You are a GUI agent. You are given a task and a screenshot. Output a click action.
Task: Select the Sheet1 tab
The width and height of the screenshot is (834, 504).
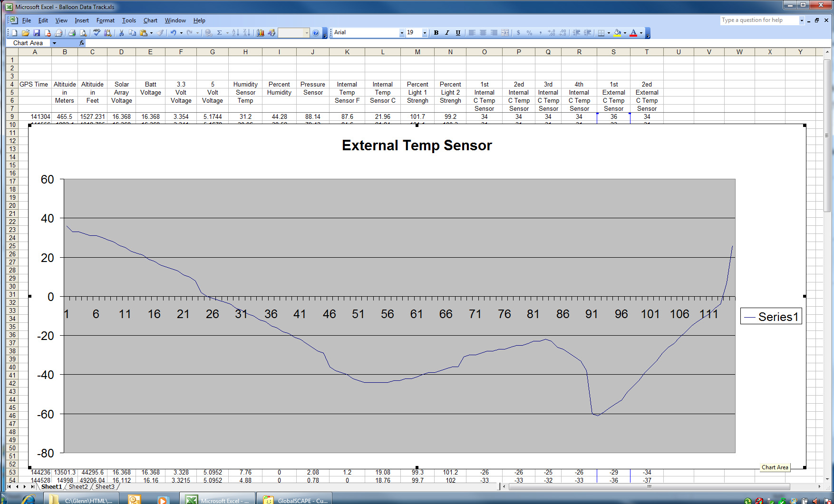(51, 487)
